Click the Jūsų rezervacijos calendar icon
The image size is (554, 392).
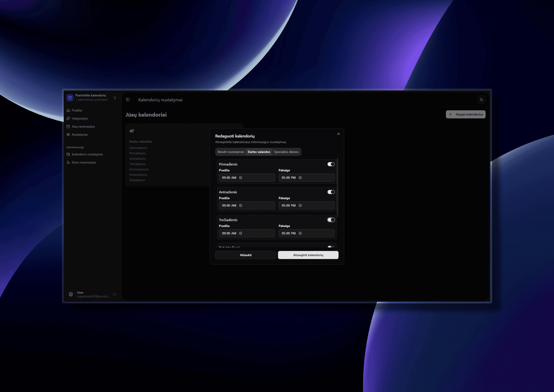pyautogui.click(x=68, y=127)
